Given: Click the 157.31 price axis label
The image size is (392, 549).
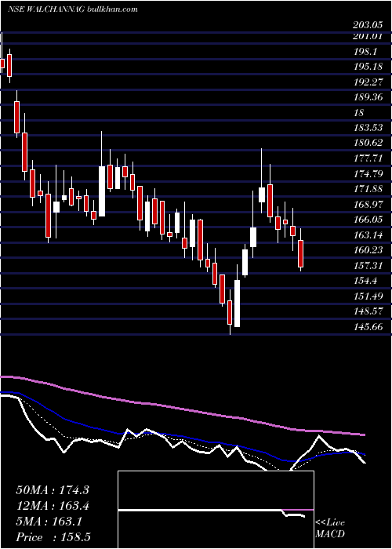Looking at the screenshot, I should pyautogui.click(x=368, y=265).
